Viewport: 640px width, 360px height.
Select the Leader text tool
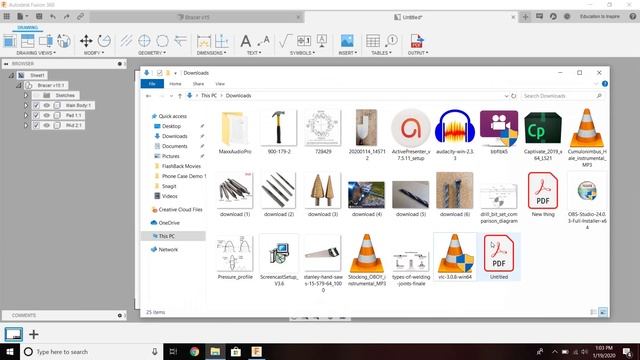264,41
